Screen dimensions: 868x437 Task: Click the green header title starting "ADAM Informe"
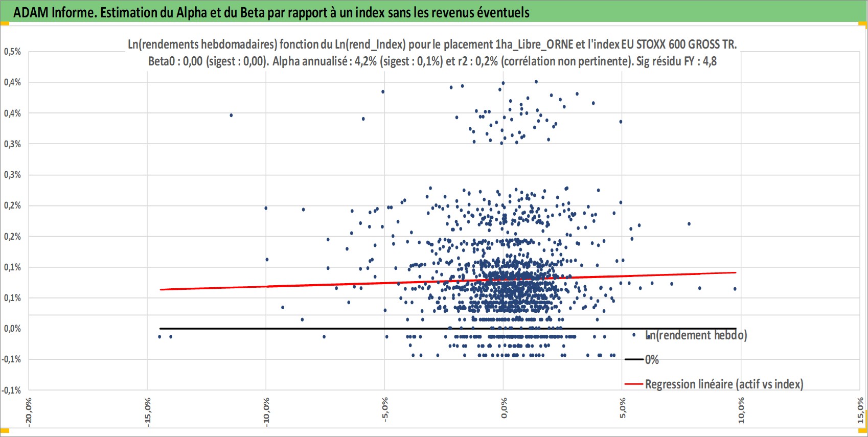pos(271,12)
